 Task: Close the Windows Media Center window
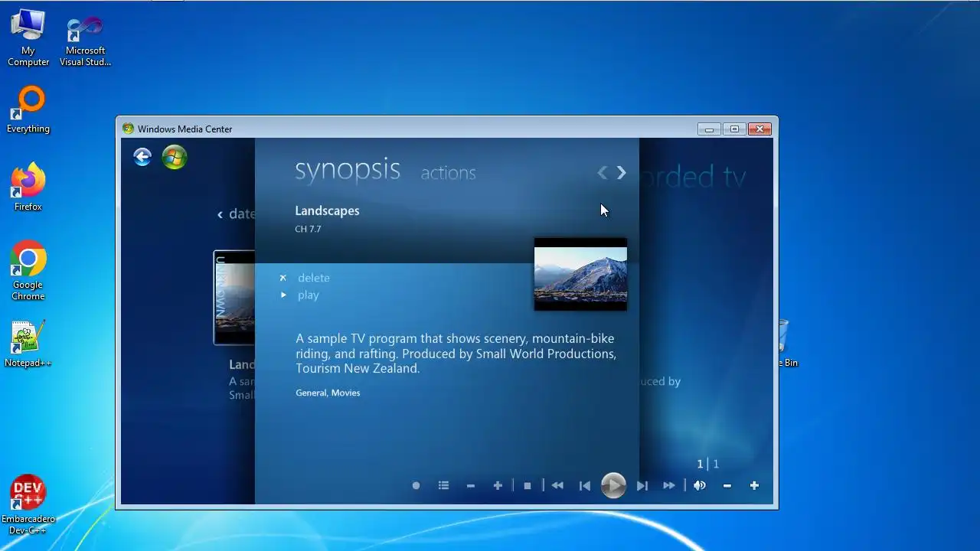pyautogui.click(x=759, y=129)
